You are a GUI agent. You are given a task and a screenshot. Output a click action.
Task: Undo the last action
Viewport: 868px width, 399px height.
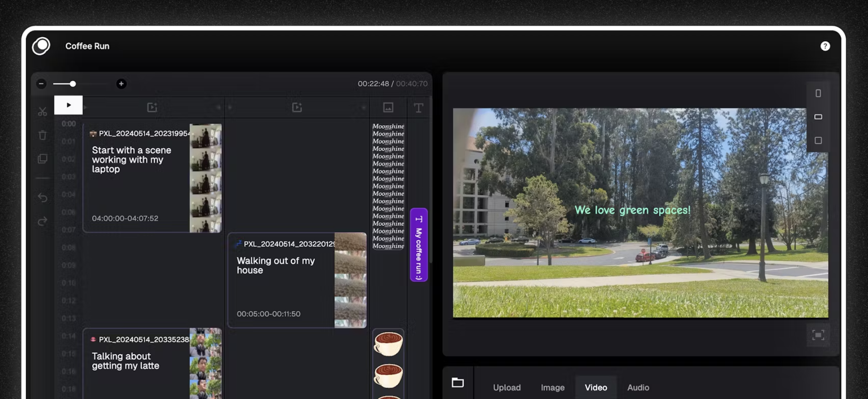pos(42,197)
